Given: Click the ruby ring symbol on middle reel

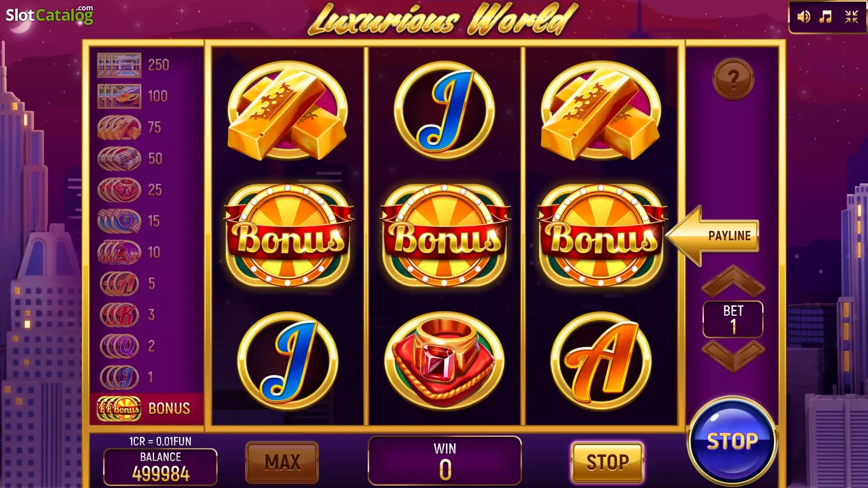Looking at the screenshot, I should click(x=445, y=361).
